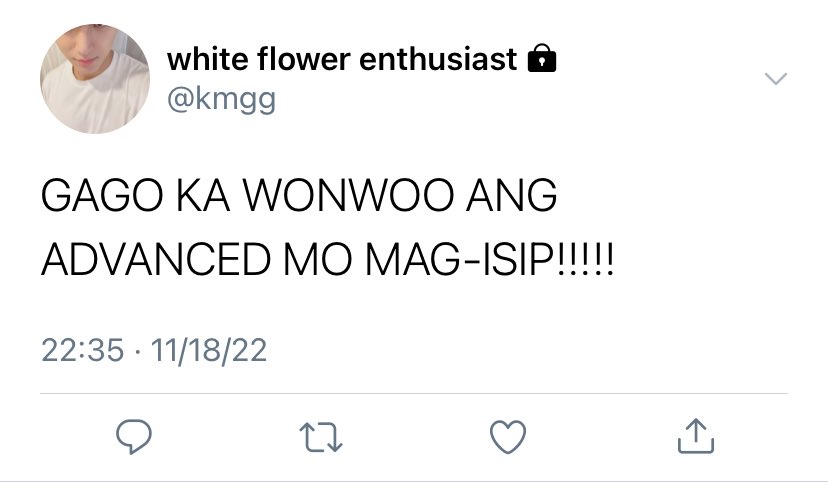Screen dimensions: 828x482
Task: Click the word 'ANG' in the tweet
Action: click(511, 195)
